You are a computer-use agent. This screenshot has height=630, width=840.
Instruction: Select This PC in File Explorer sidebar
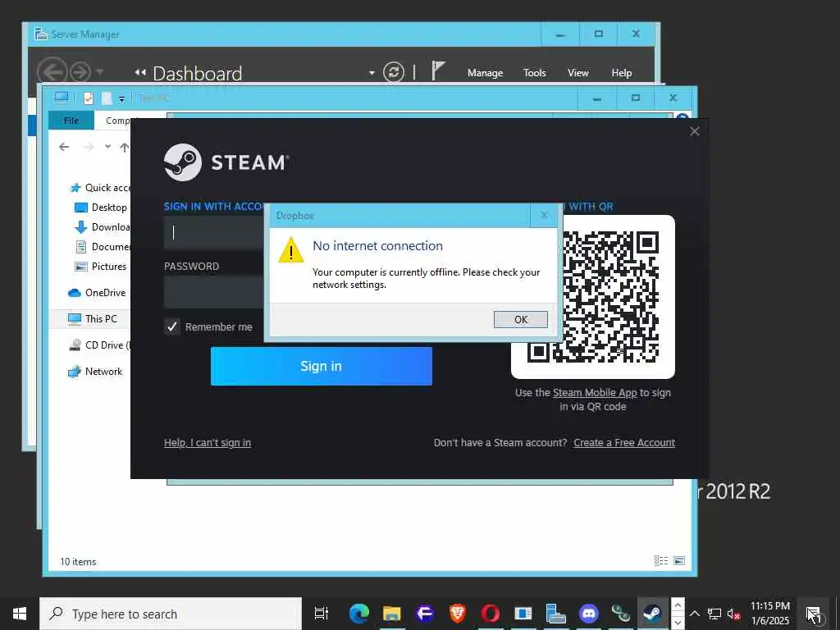[x=93, y=319]
